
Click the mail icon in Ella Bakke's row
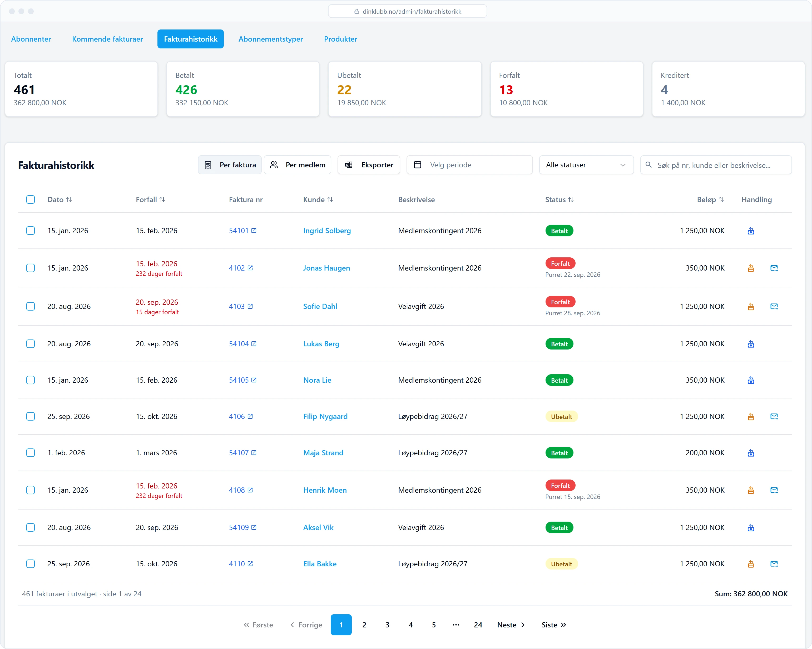click(774, 564)
